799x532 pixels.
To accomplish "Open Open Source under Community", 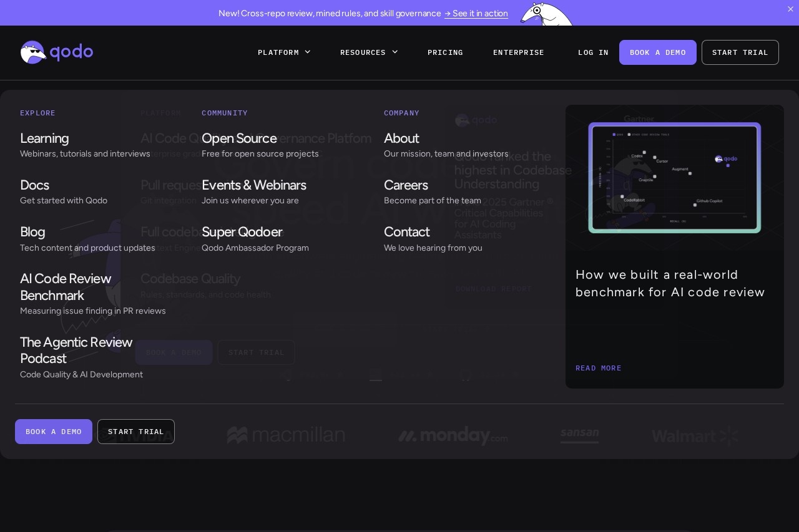I will 239,138.
